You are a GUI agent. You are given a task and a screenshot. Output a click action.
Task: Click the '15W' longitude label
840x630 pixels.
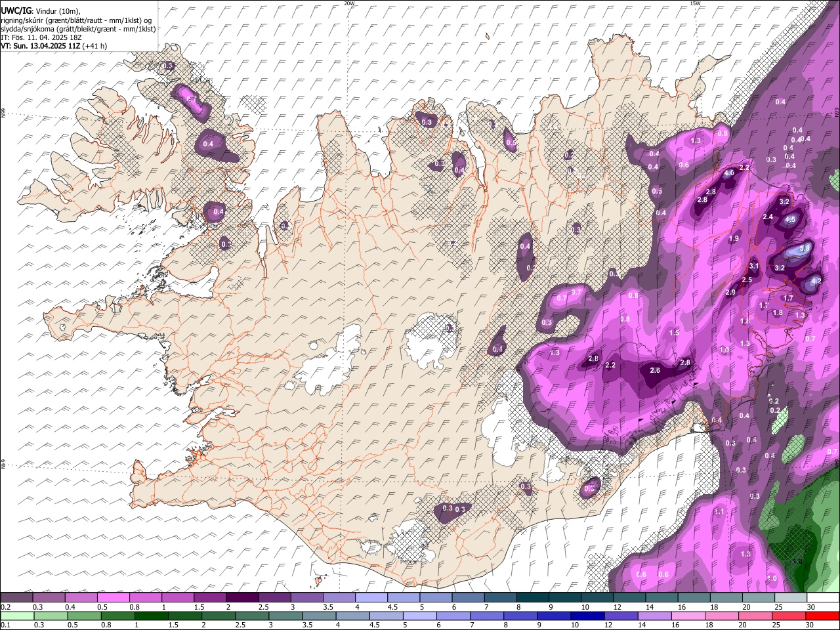(x=695, y=3)
